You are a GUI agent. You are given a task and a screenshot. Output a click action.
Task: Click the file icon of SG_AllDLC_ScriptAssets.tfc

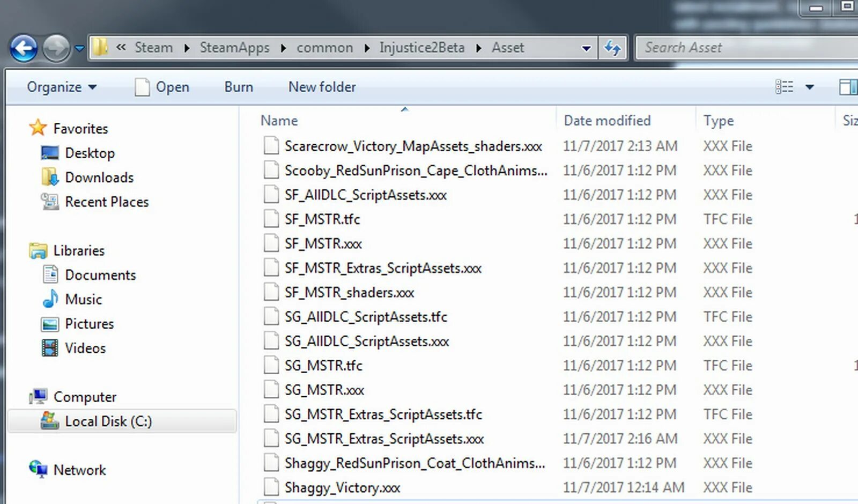[x=271, y=316]
